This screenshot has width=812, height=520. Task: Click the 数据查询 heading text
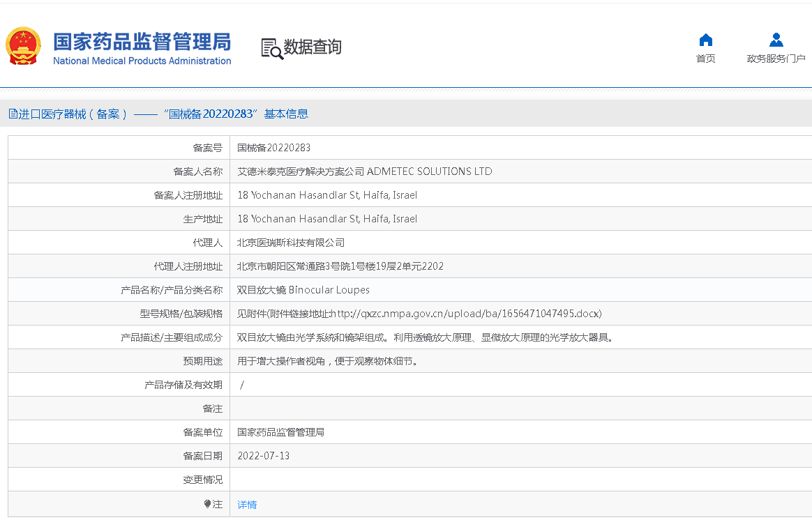313,47
